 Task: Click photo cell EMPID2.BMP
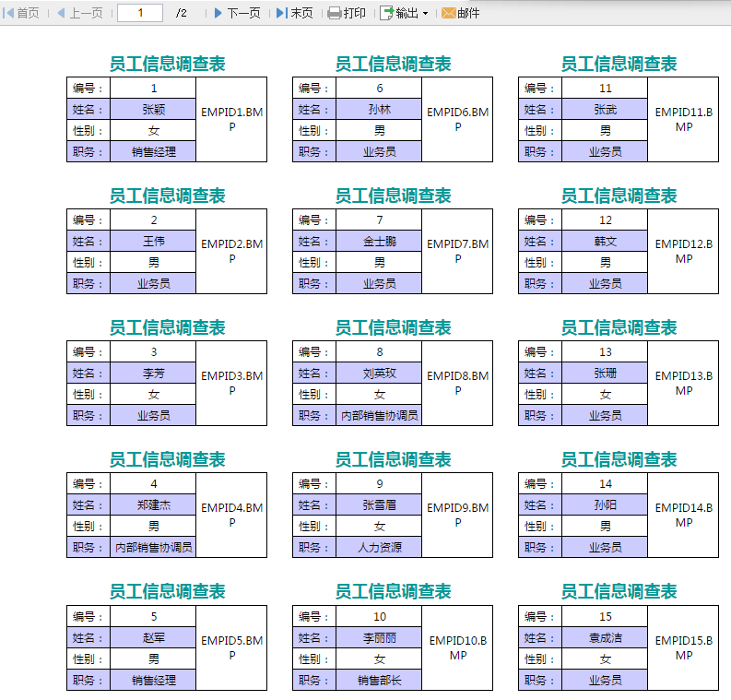[x=231, y=252]
